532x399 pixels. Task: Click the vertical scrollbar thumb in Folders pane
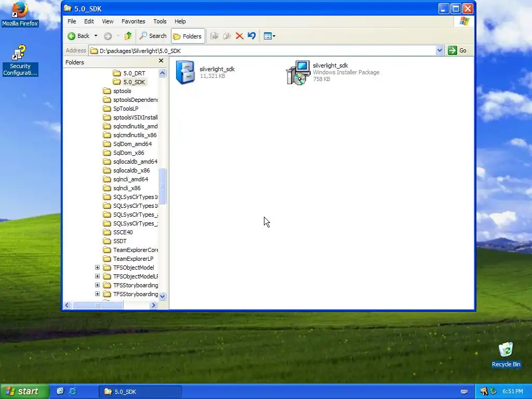click(x=162, y=186)
